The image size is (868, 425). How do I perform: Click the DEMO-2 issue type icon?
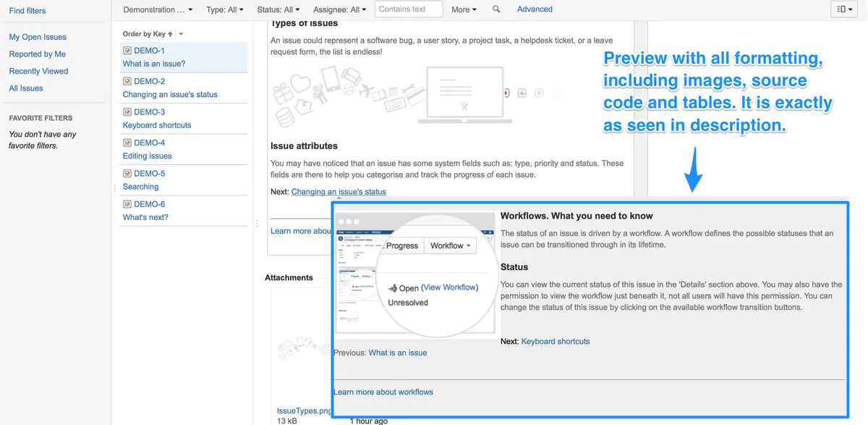(127, 81)
